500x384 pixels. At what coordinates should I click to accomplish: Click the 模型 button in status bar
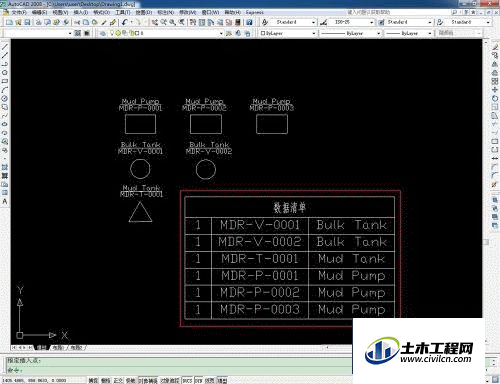222,380
